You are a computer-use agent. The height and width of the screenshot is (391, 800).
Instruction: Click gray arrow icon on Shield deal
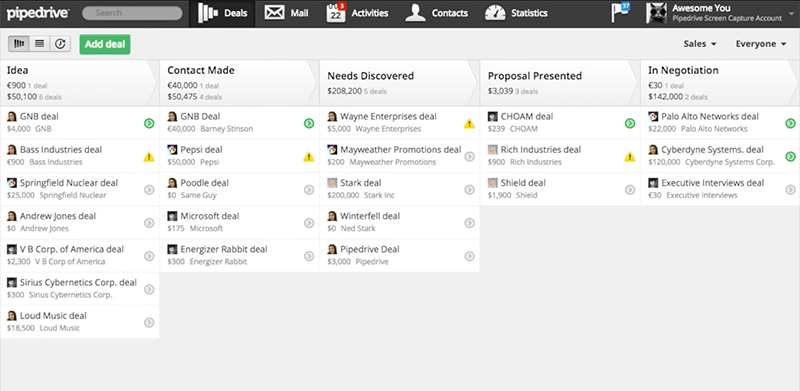630,189
